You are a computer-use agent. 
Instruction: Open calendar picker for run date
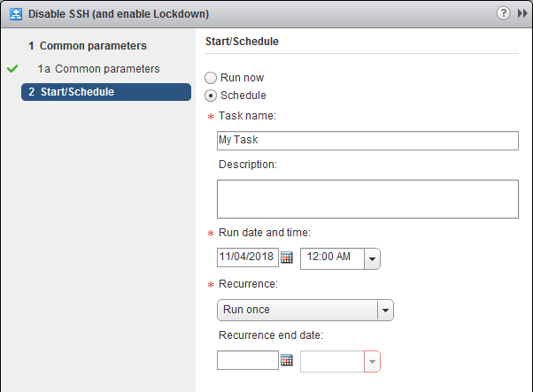click(x=286, y=257)
